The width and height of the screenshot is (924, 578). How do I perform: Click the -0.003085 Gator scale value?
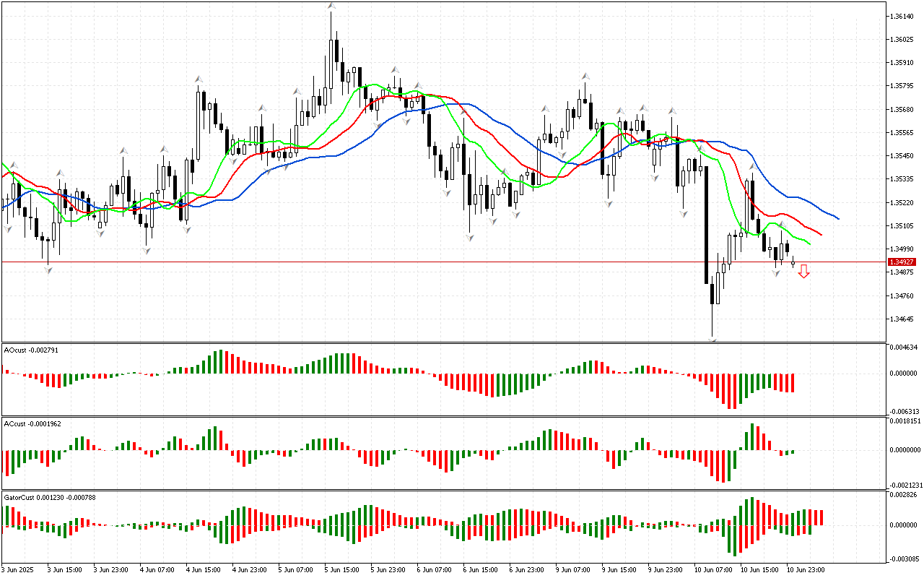[904, 559]
